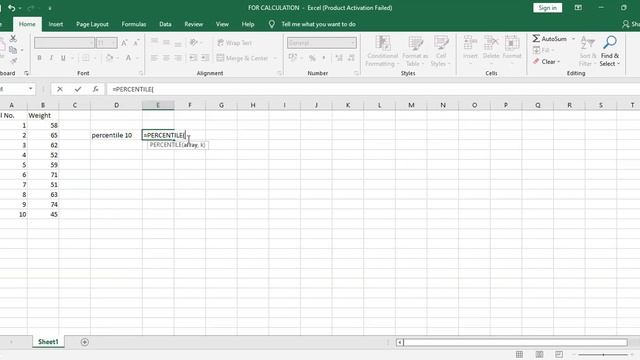Click the Align Right icon
640x360 pixels.
[178, 58]
